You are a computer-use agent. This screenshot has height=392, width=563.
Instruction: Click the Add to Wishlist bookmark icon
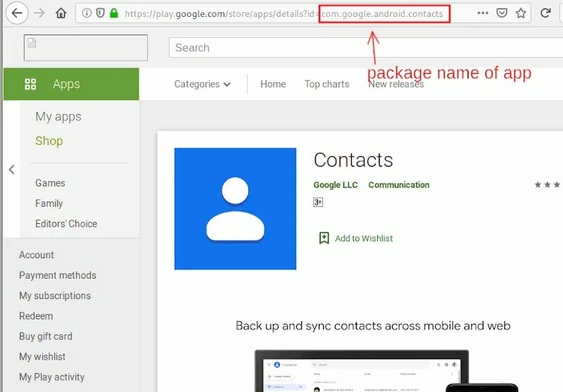324,238
